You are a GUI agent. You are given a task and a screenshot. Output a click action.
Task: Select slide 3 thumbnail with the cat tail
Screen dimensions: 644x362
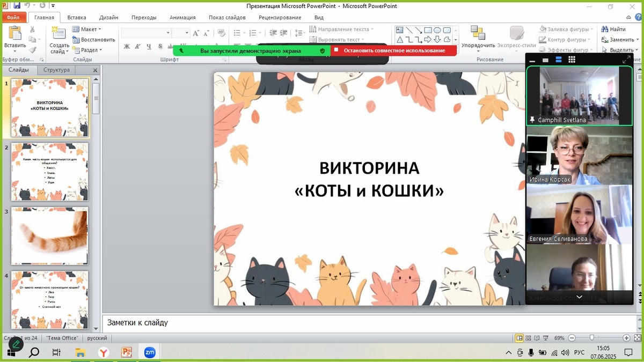click(49, 236)
